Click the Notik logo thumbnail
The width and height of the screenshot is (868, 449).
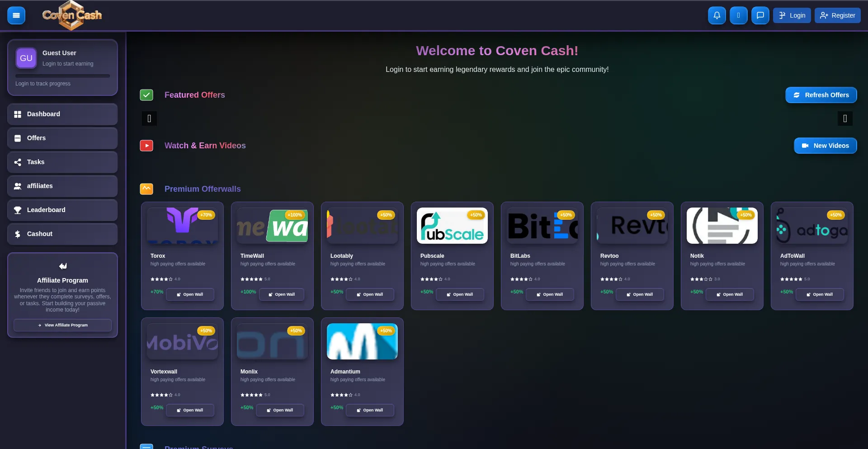722,226
